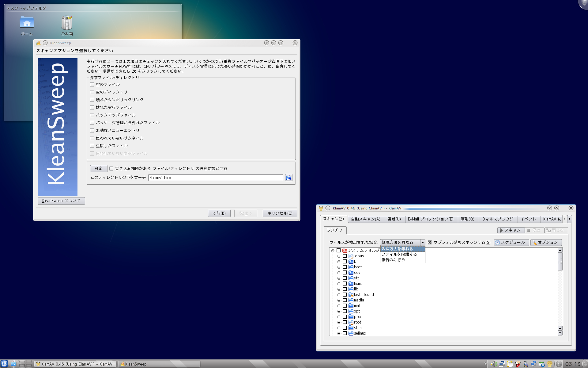This screenshot has height=368, width=588.
Task: Open the device notifier in the panel
Action: (13, 364)
